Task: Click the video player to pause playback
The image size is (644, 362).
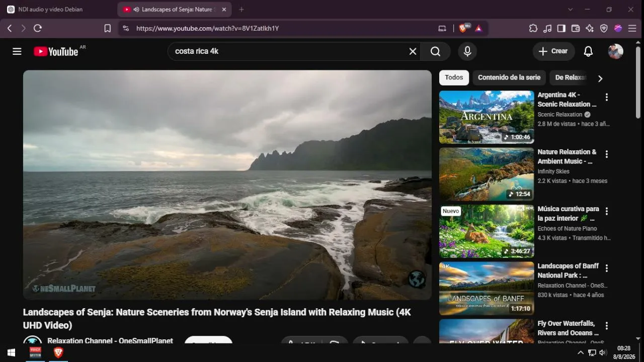Action: [x=227, y=185]
